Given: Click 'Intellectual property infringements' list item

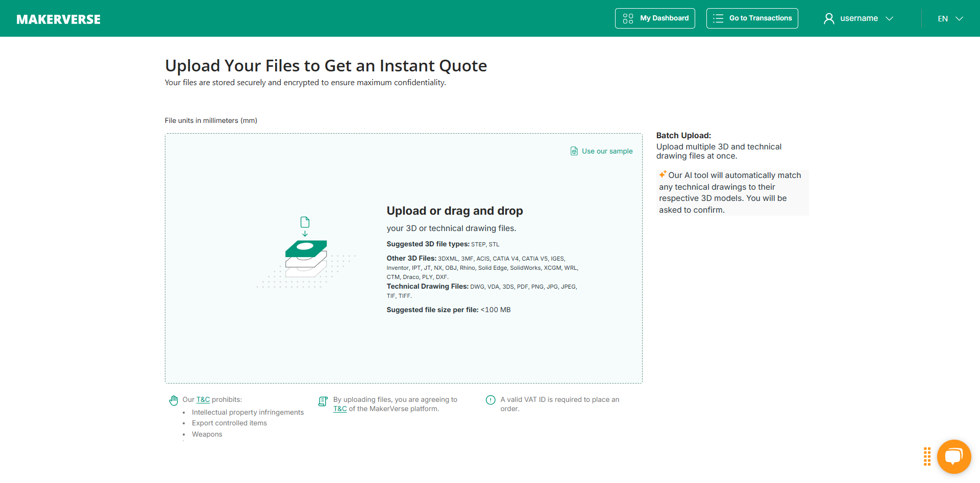Looking at the screenshot, I should [x=248, y=413].
